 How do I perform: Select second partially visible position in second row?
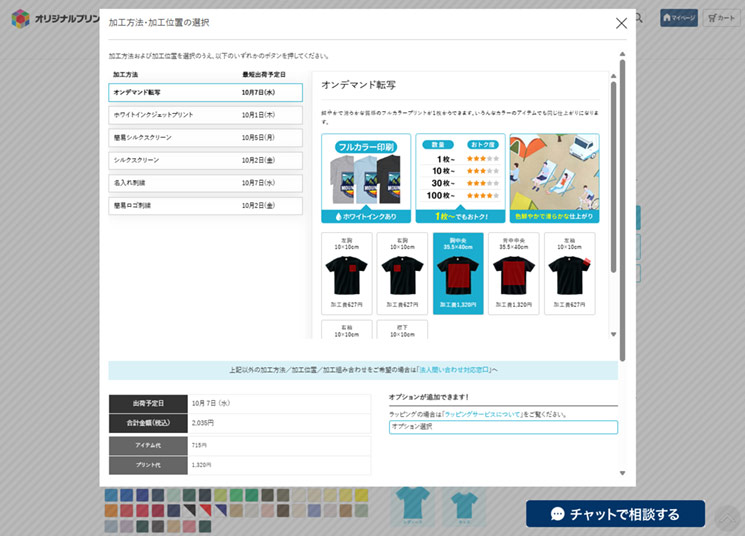(x=402, y=329)
